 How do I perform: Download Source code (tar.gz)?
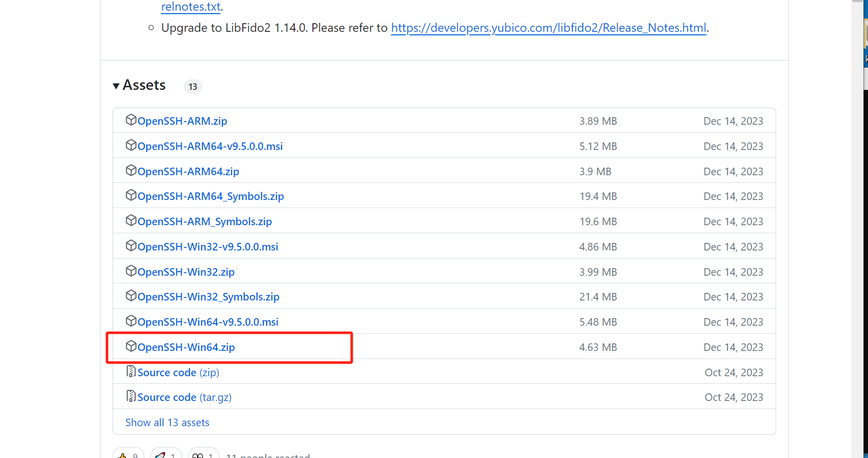(184, 397)
